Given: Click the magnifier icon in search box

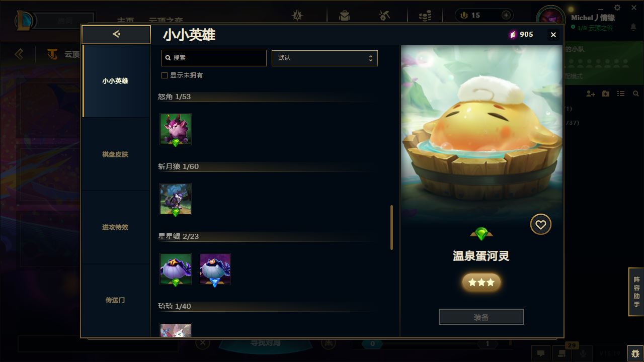Looking at the screenshot, I should coord(168,58).
